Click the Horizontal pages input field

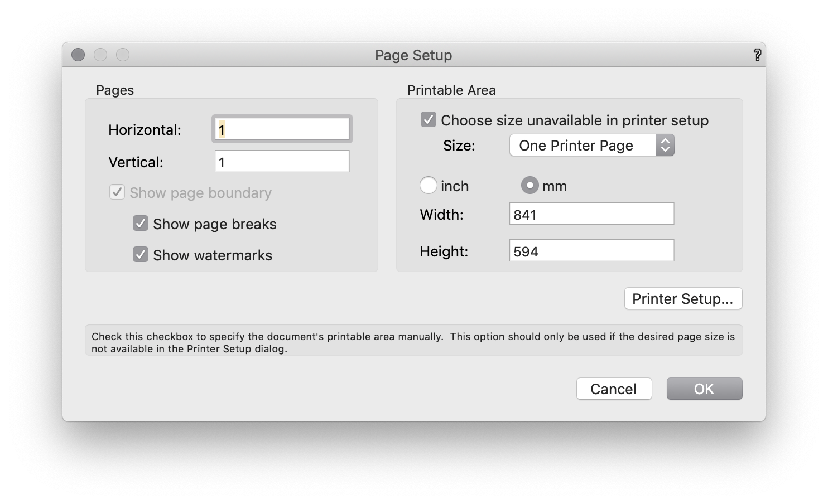281,128
